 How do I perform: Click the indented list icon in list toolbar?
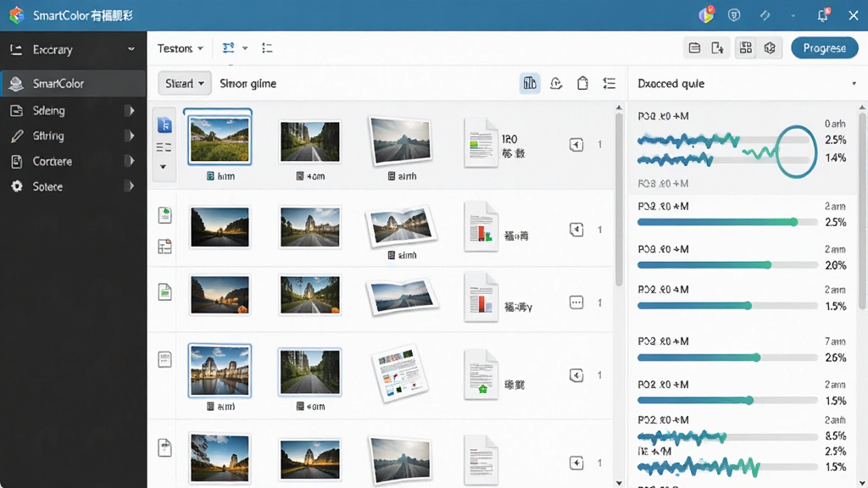click(x=609, y=84)
